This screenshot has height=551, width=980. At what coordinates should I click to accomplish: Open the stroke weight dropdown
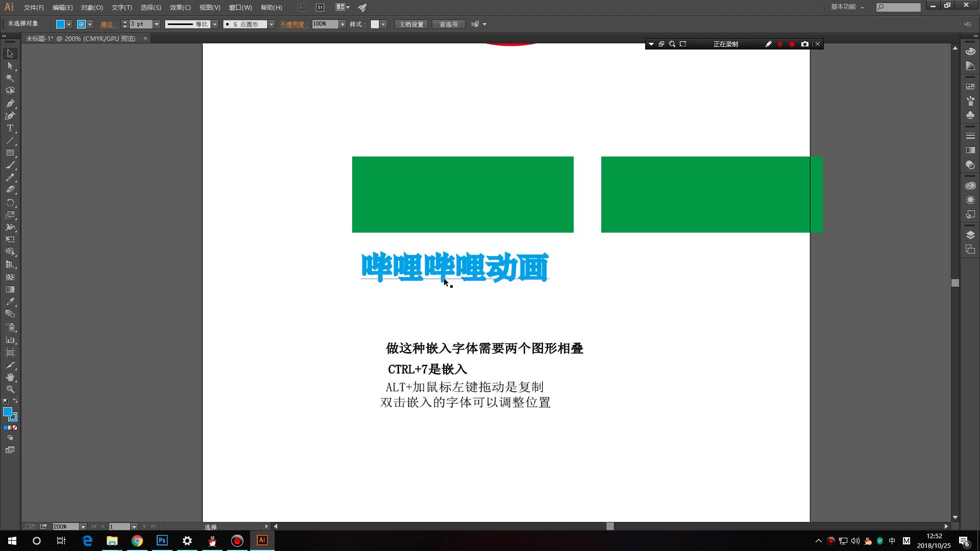tap(157, 24)
